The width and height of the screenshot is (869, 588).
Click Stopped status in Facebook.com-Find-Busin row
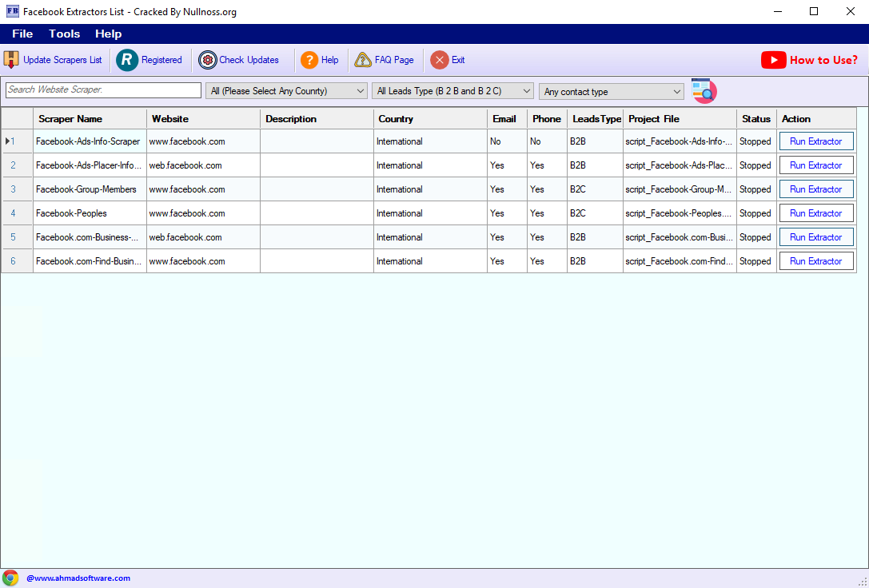point(756,261)
